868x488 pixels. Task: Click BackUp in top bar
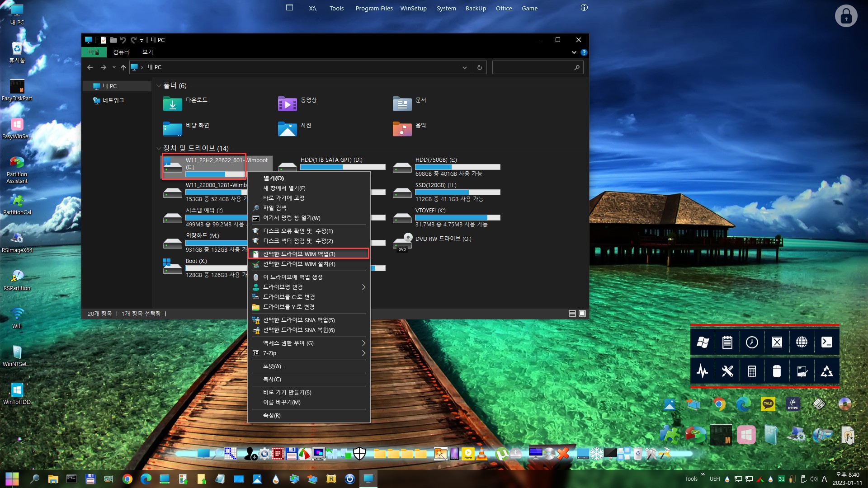476,8
